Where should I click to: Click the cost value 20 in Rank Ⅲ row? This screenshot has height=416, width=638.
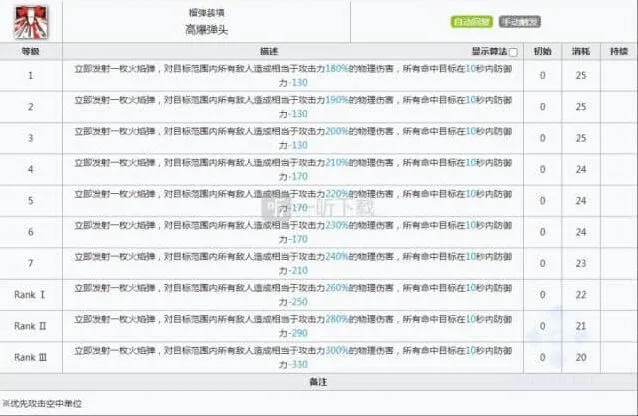tap(581, 355)
